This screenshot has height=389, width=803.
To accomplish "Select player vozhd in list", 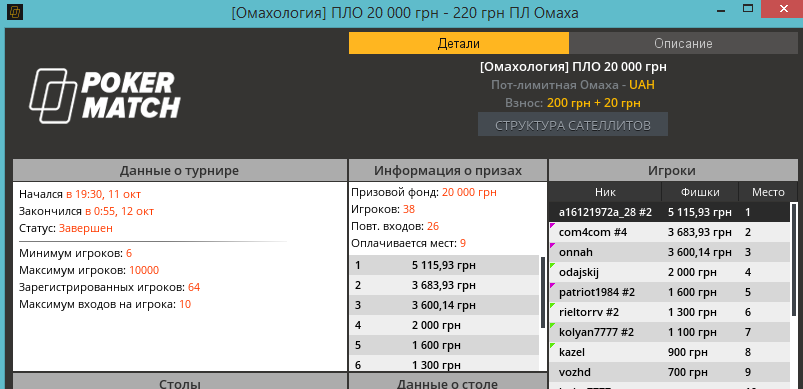I will coord(669,372).
